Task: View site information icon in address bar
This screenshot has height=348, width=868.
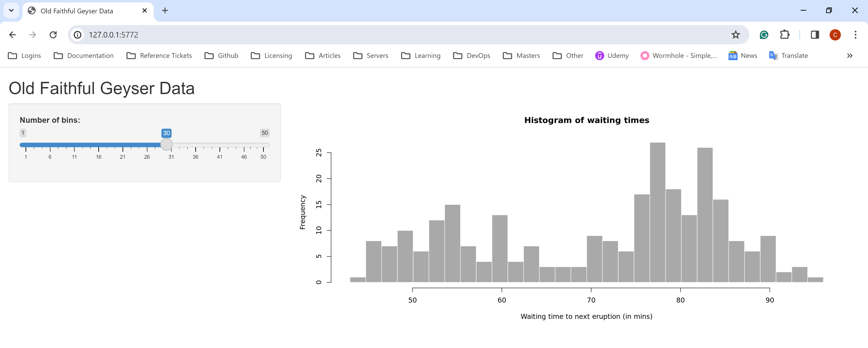Action: pos(78,35)
